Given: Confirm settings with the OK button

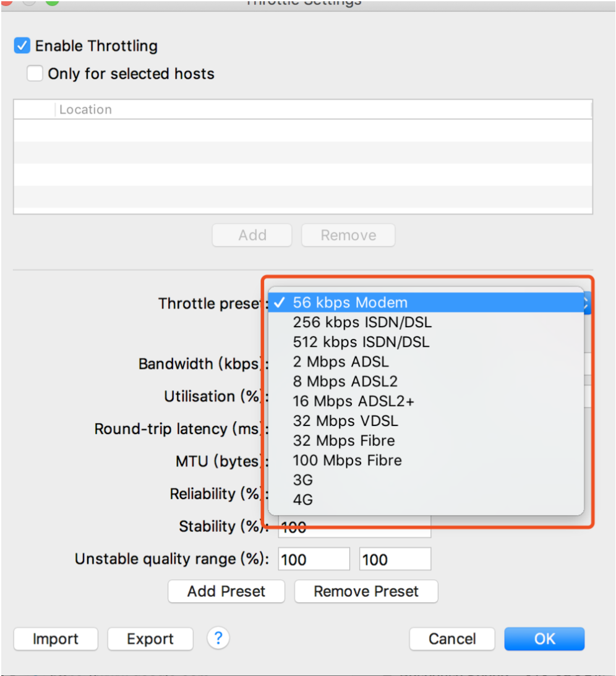Looking at the screenshot, I should (544, 638).
